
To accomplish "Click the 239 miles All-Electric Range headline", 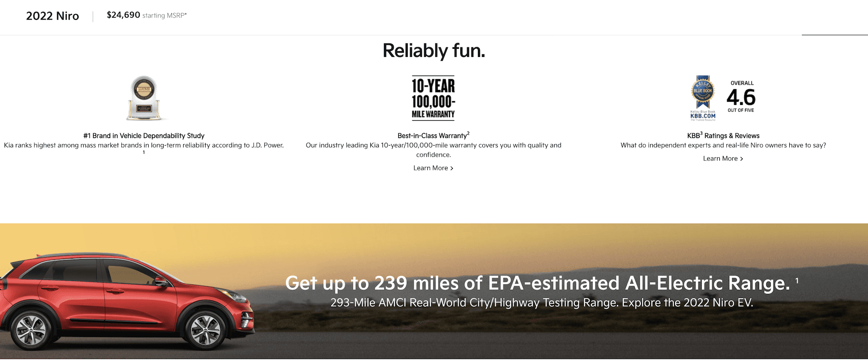I will coord(537,284).
